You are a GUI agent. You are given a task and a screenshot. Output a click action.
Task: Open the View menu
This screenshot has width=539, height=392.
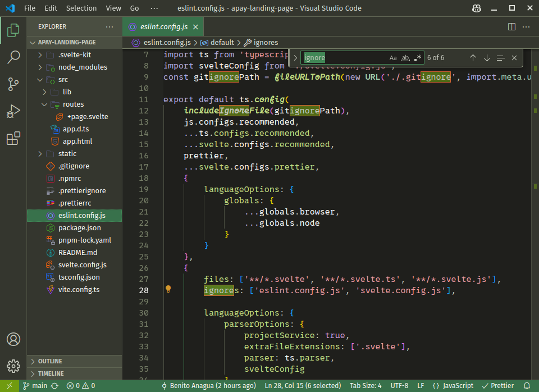(113, 8)
